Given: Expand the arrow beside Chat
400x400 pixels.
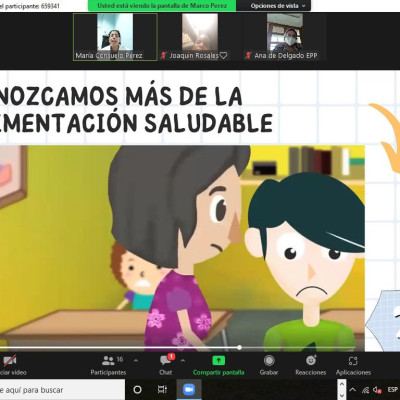Looking at the screenshot, I should click(183, 360).
